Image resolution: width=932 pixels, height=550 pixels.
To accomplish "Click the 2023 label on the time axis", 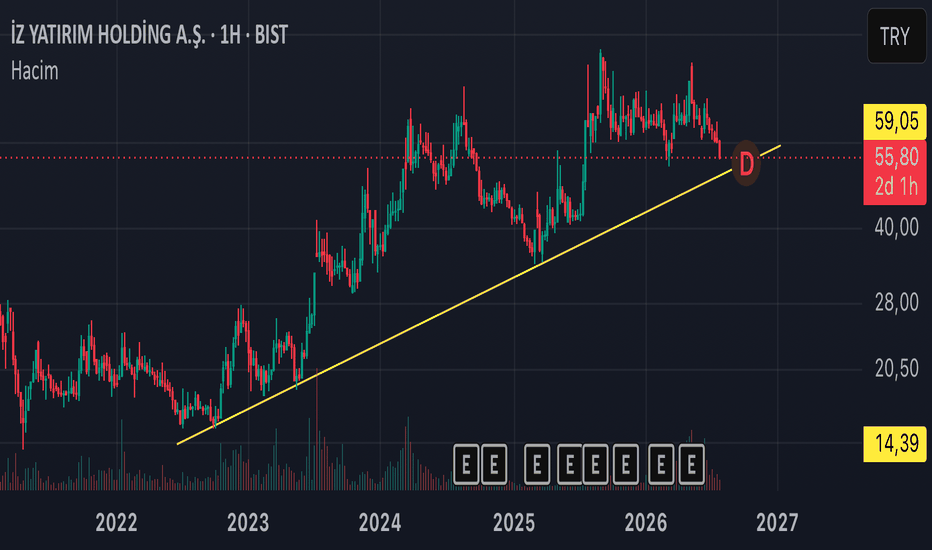I will (x=248, y=523).
